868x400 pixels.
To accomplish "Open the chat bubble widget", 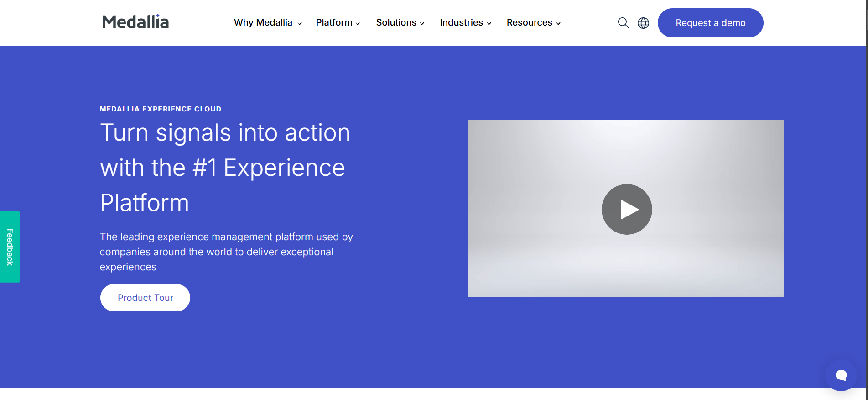I will click(x=841, y=375).
